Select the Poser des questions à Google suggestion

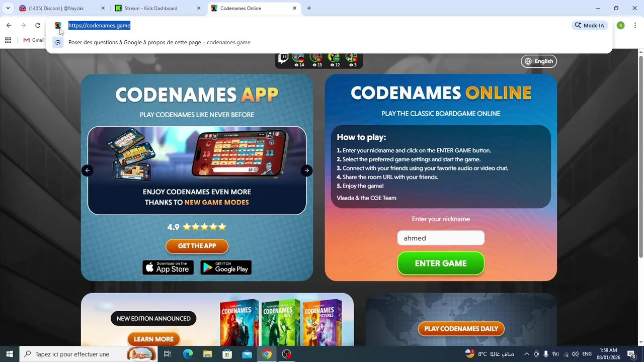329,43
